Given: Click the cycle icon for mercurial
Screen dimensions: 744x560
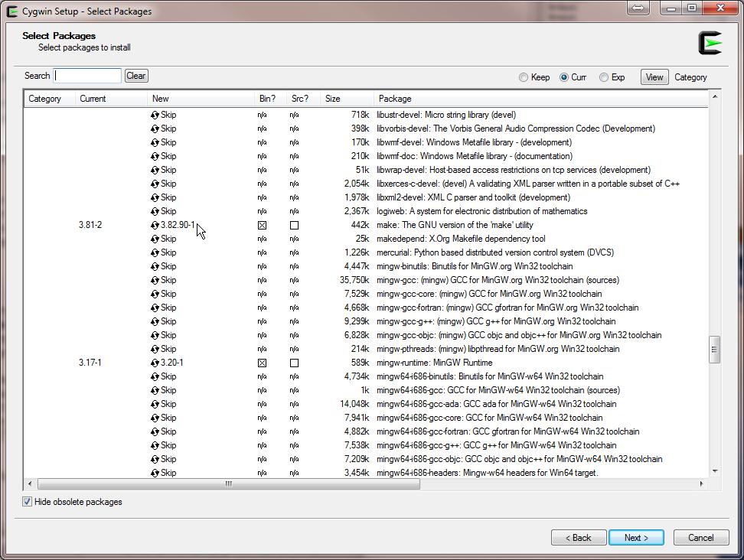Looking at the screenshot, I should [x=155, y=252].
